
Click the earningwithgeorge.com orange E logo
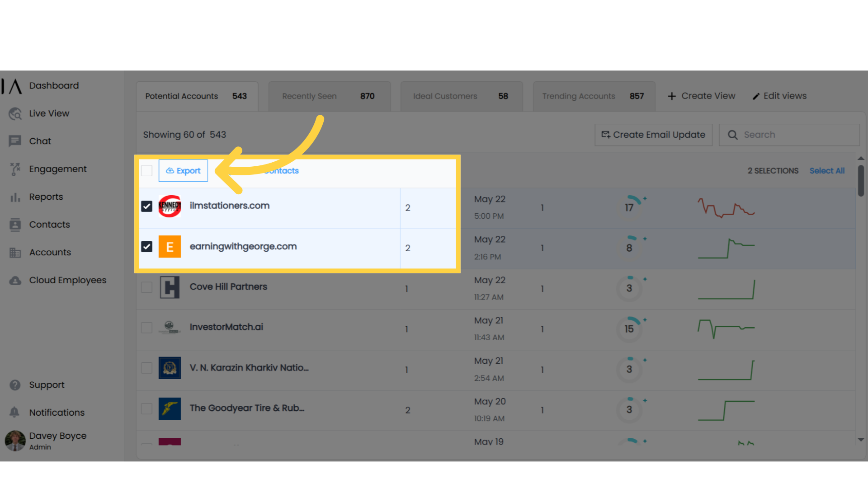170,247
